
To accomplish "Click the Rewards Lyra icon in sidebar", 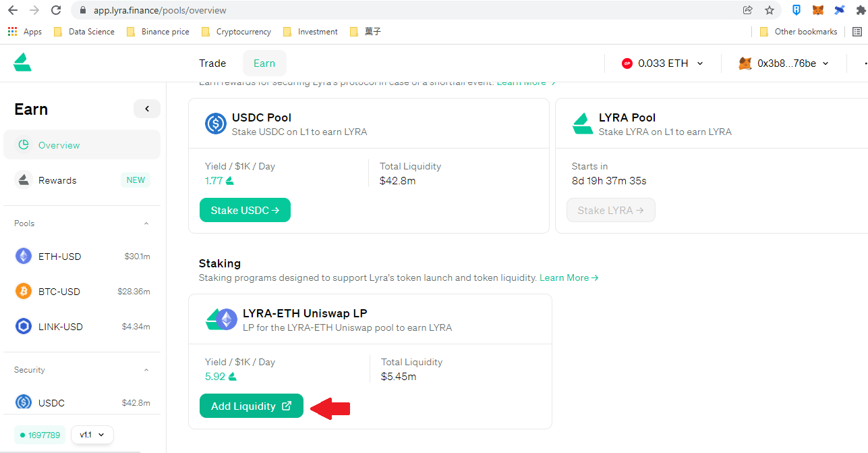I will coord(24,180).
